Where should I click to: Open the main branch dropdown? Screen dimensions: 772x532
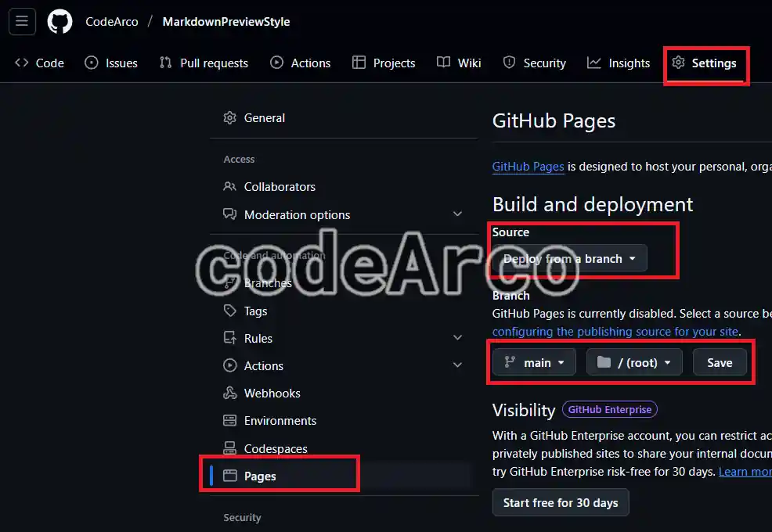(x=534, y=362)
